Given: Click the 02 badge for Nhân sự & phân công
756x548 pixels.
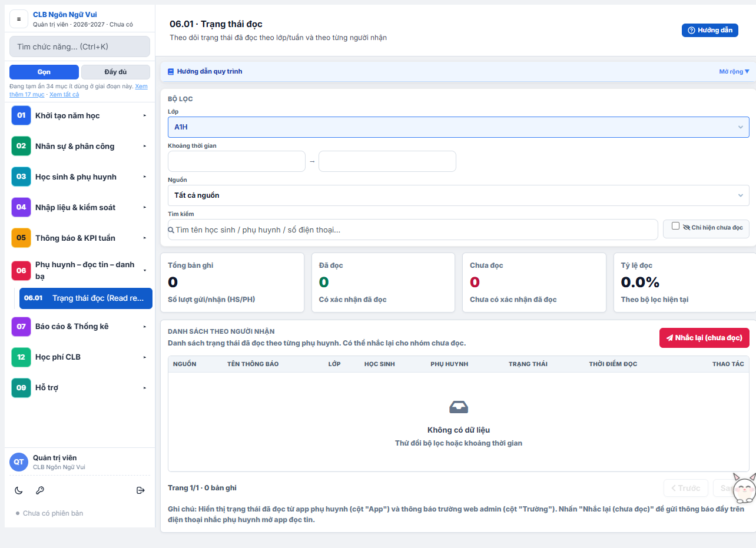Looking at the screenshot, I should (x=21, y=146).
